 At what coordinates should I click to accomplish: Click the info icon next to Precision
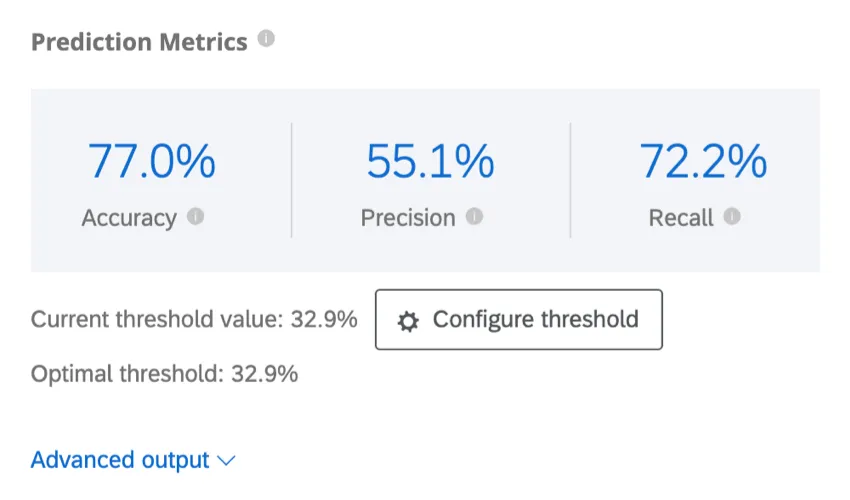point(474,216)
